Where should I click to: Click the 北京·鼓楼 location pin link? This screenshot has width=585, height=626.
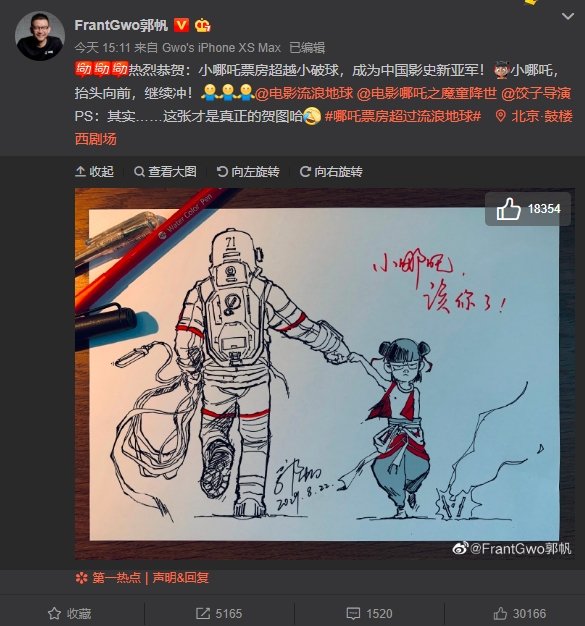point(533,116)
